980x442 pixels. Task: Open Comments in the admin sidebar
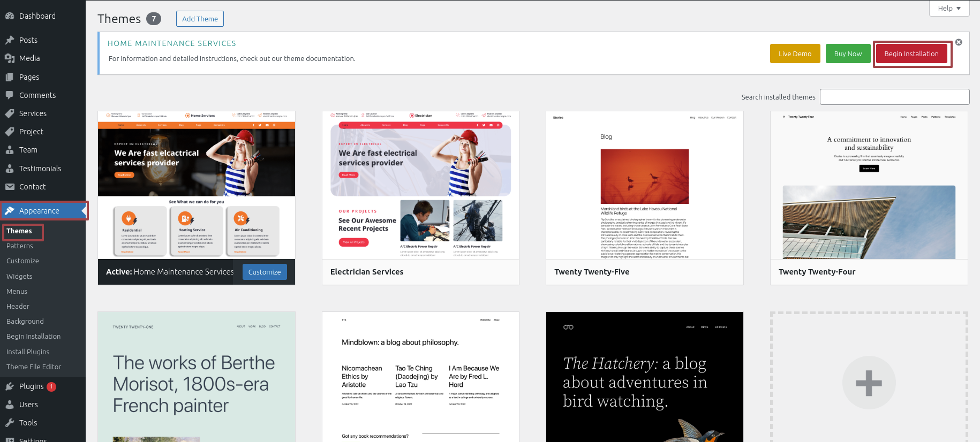37,95
